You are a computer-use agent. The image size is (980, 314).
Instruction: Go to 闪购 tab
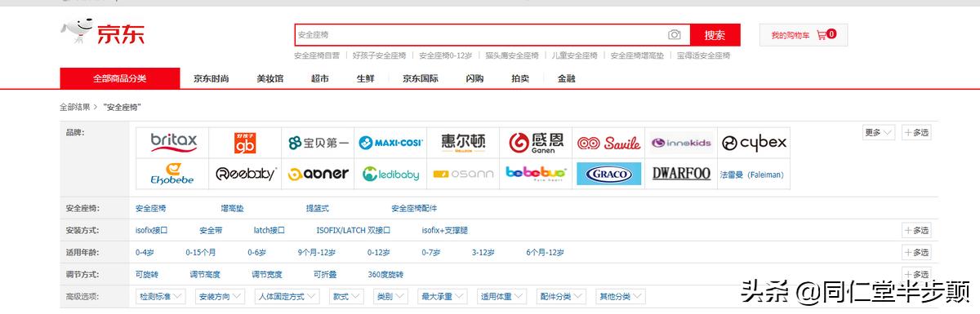coord(474,78)
